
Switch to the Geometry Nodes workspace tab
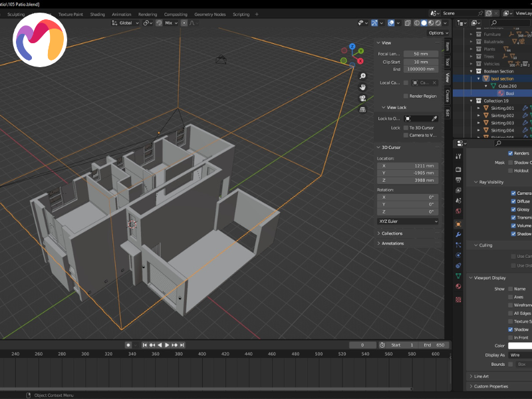pyautogui.click(x=210, y=14)
